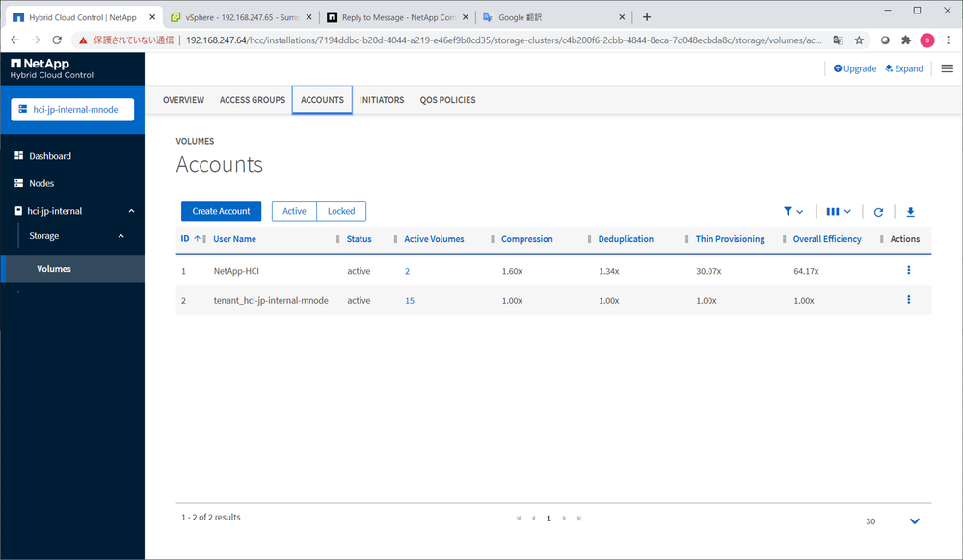Click the Dashboard icon in sidebar
This screenshot has width=963, height=560.
19,156
